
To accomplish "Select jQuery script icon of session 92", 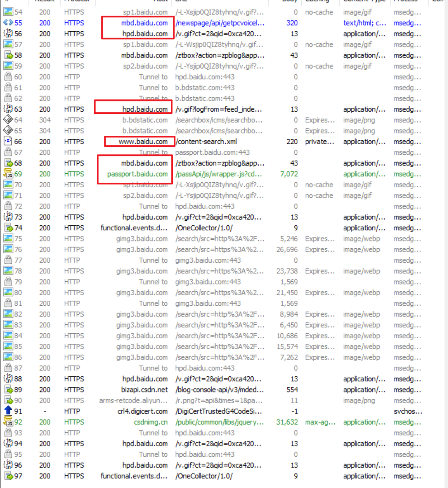I will (8, 422).
